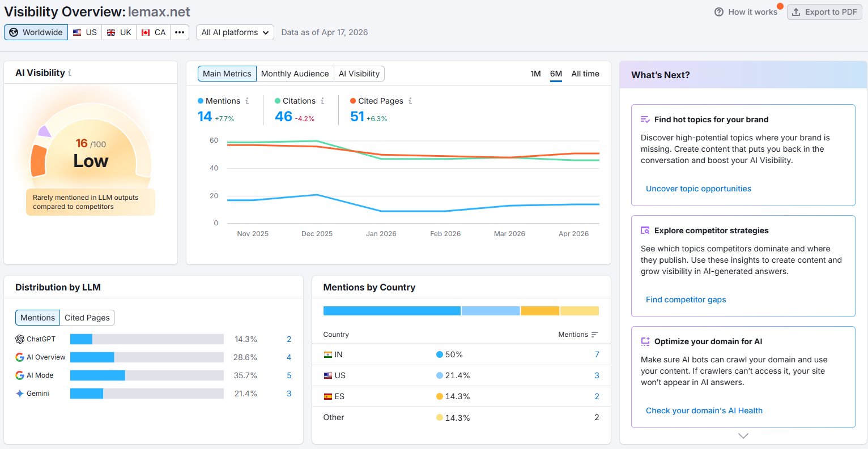Click the export upload icon in Export to PDF
This screenshot has width=868, height=449.
click(x=796, y=12)
